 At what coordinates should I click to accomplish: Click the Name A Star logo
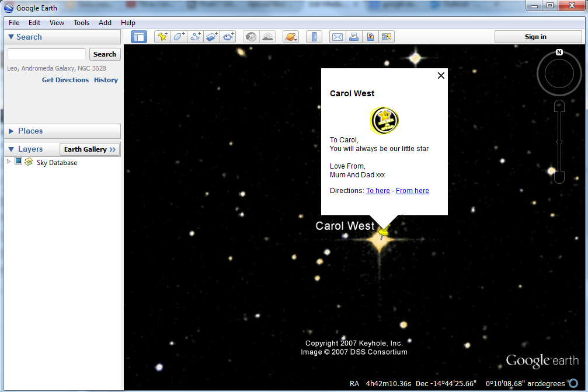click(384, 120)
